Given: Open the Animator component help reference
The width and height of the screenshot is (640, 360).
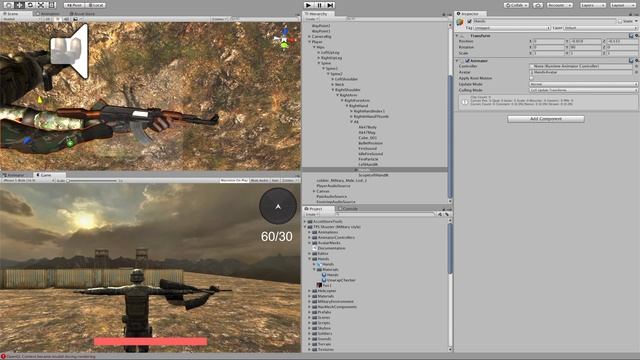Looking at the screenshot, I should click(631, 60).
